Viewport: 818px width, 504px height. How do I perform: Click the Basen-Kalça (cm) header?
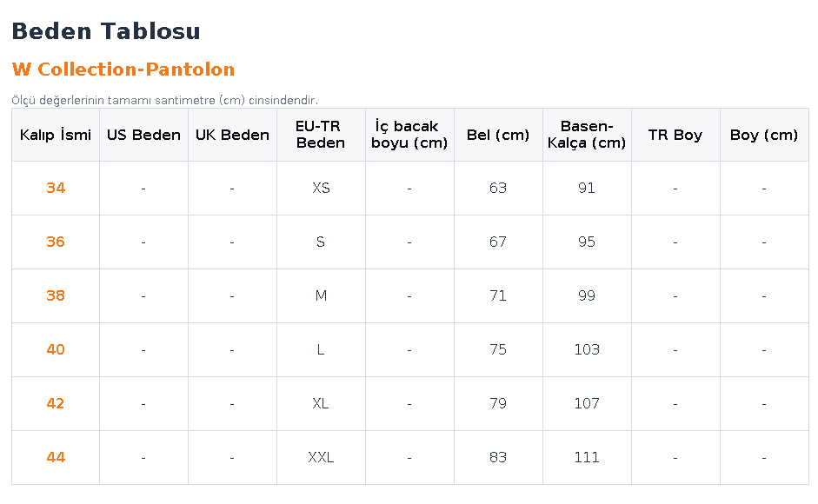587,136
